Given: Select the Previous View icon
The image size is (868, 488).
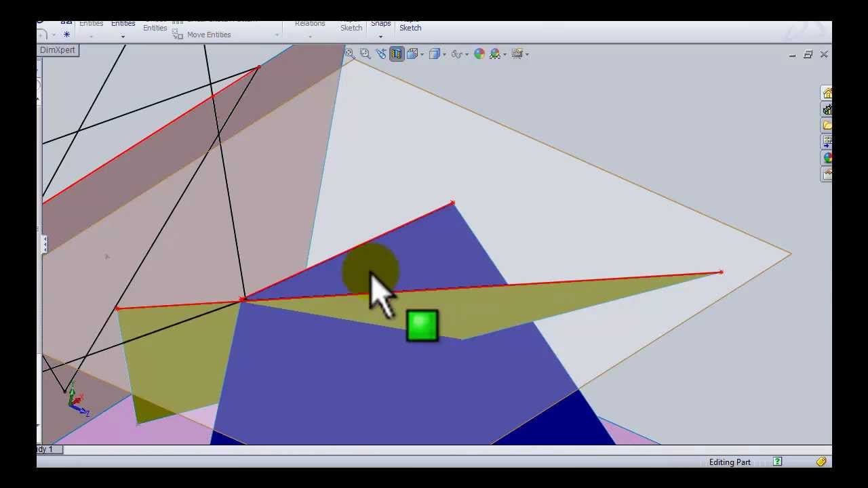Looking at the screenshot, I should [380, 54].
